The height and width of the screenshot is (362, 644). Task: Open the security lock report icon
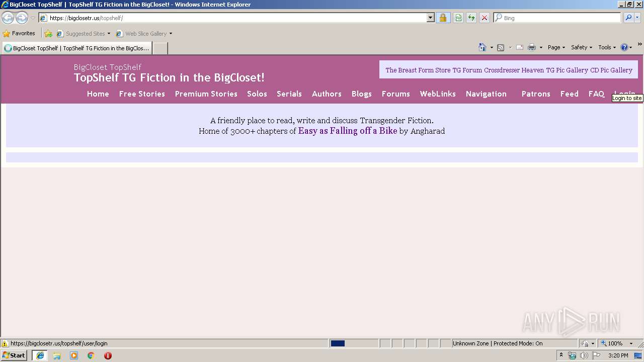tap(443, 18)
